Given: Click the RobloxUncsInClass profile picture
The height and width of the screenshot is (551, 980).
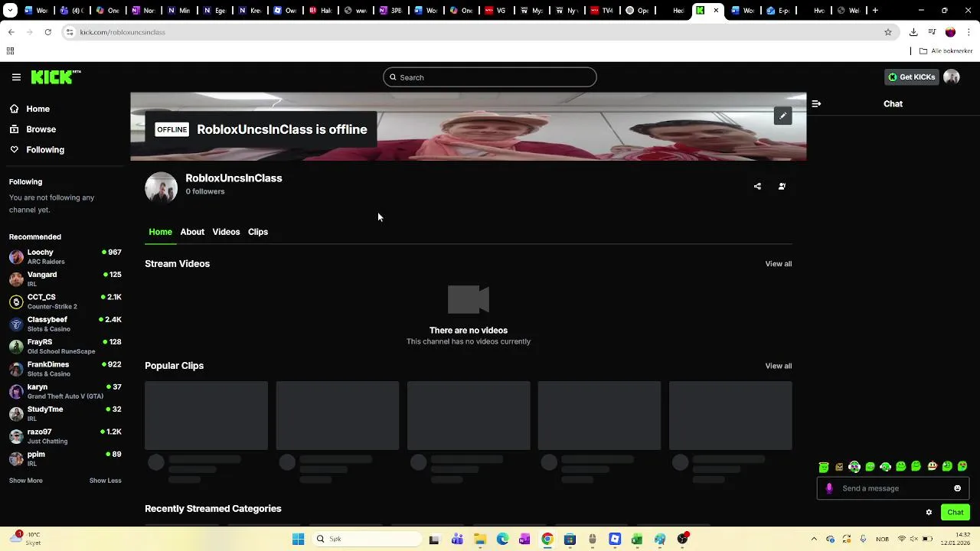Looking at the screenshot, I should point(161,187).
